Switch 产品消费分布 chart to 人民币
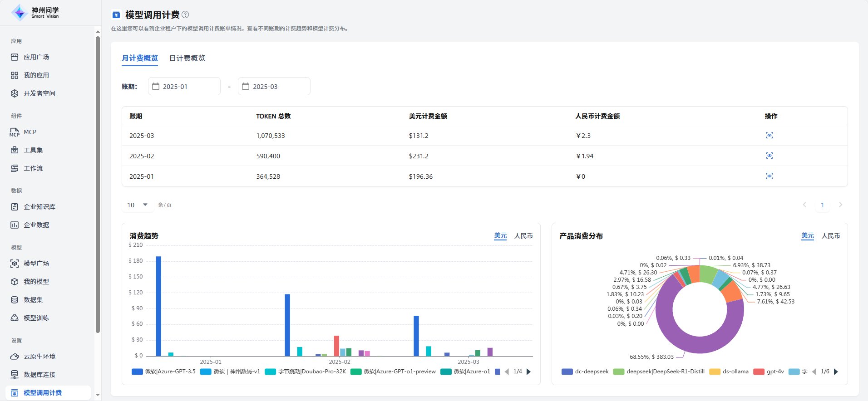The width and height of the screenshot is (868, 401). point(830,236)
